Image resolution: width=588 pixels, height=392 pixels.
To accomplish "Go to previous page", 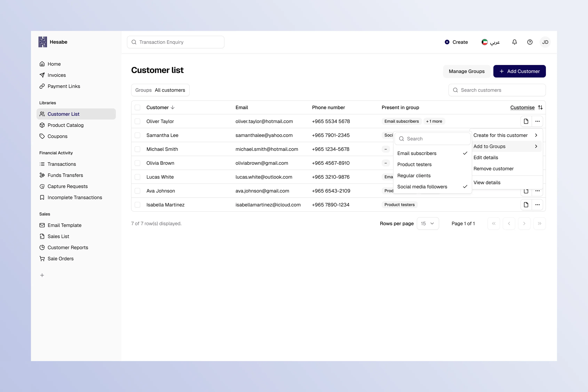I will [x=509, y=223].
